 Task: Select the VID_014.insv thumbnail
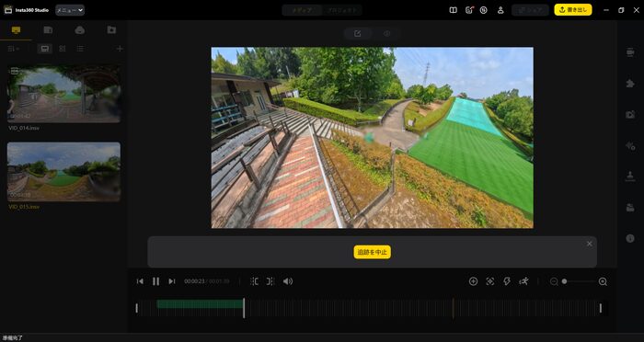click(64, 94)
